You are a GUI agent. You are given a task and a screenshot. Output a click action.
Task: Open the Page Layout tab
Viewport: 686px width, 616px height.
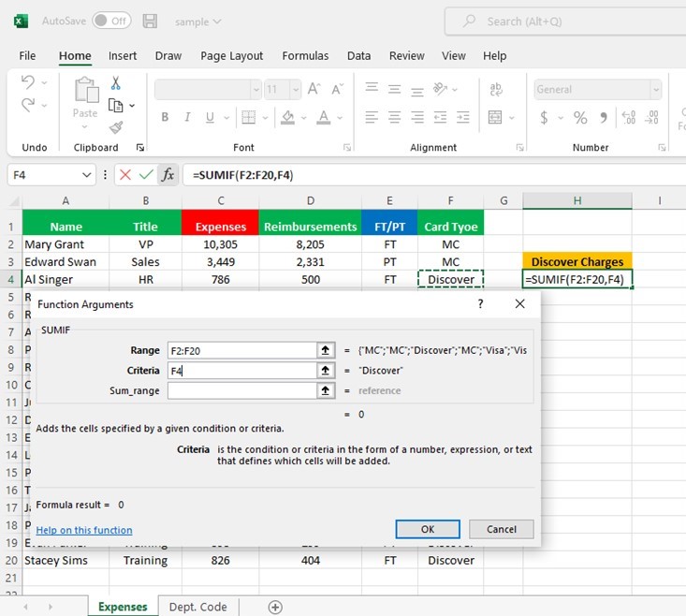(x=232, y=56)
